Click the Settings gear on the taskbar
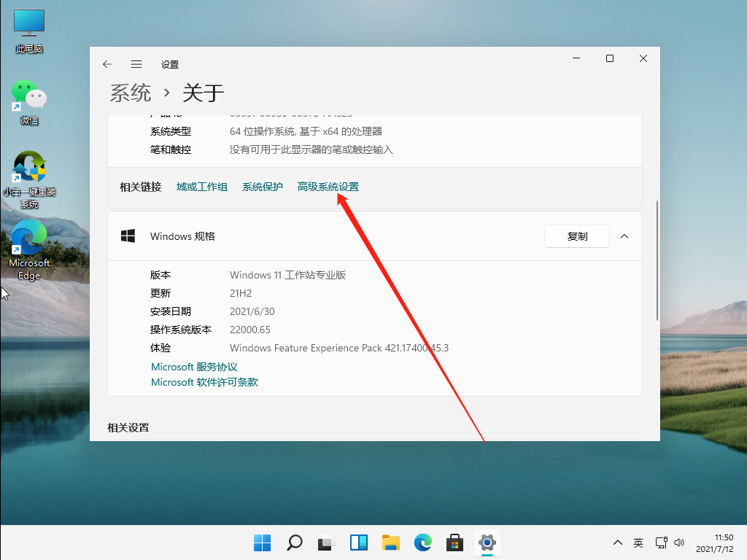This screenshot has height=560, width=747. 487,542
